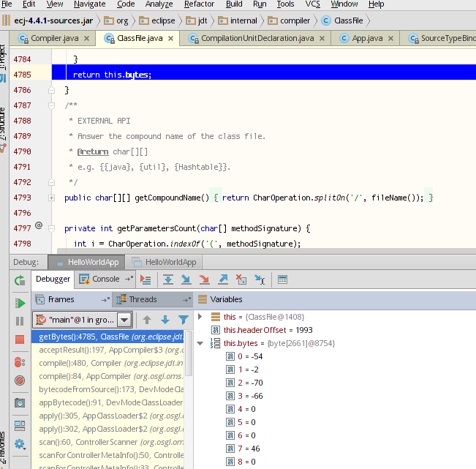Select acceptResult():197 stack frame
The image size is (476, 469).
tap(108, 350)
